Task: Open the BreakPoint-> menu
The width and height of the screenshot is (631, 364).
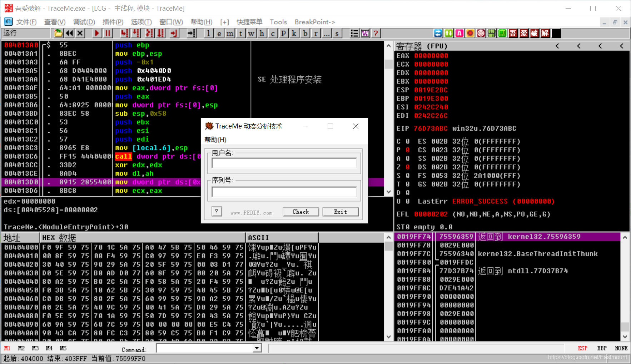Action: [315, 22]
